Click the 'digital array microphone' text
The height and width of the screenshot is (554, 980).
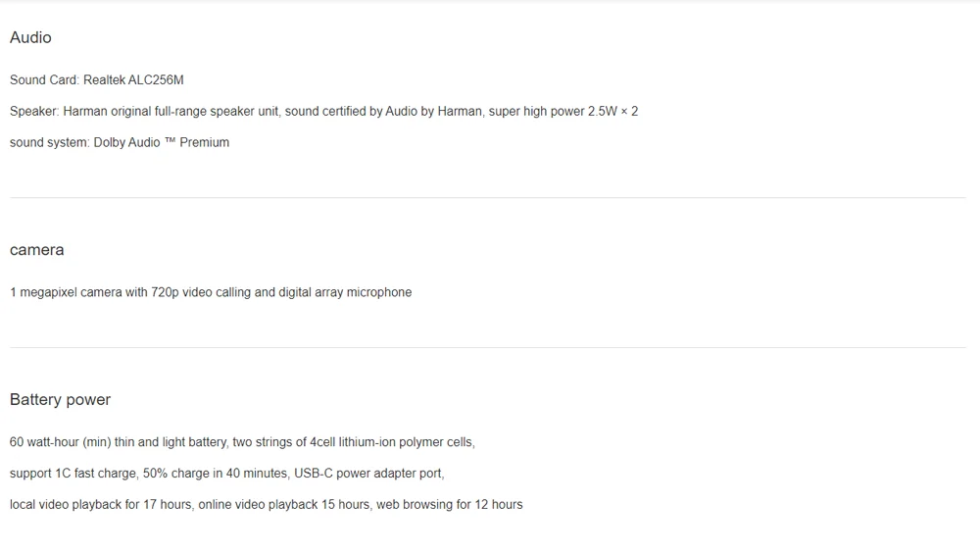pyautogui.click(x=345, y=292)
